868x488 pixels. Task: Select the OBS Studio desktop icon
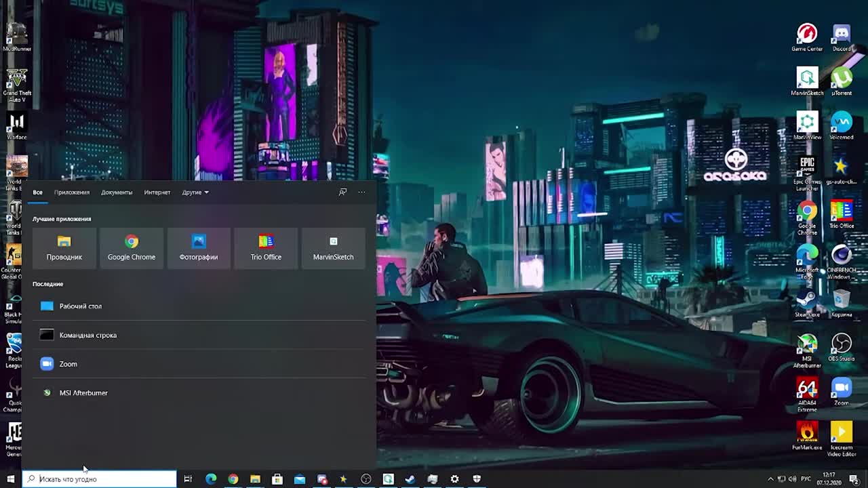point(842,347)
